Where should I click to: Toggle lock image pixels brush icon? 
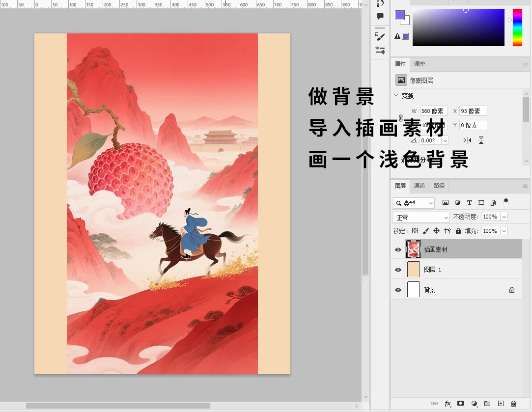point(425,231)
